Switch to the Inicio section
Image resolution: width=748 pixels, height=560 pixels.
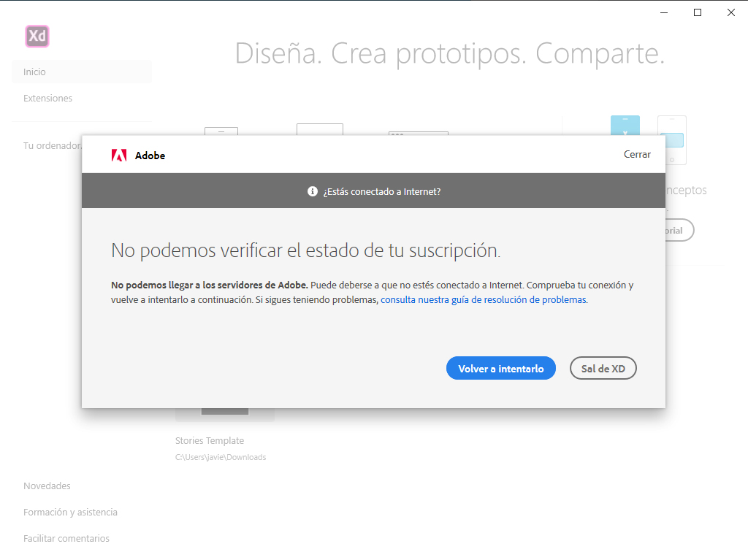[34, 72]
